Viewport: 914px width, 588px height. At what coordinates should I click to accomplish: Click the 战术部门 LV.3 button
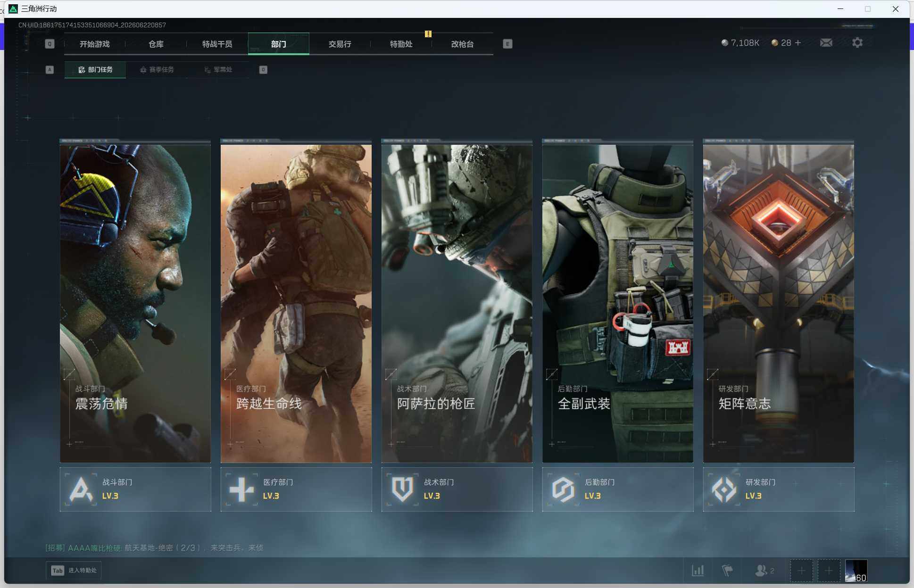tap(457, 489)
